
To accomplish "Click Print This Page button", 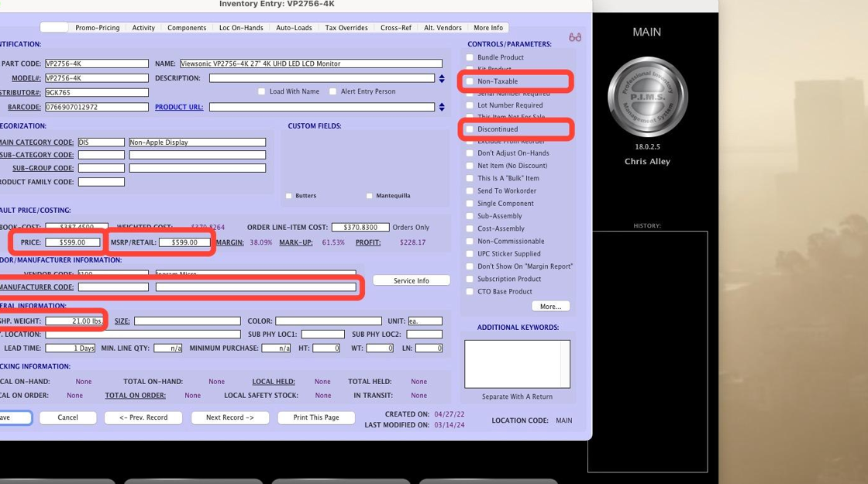I will pyautogui.click(x=316, y=417).
